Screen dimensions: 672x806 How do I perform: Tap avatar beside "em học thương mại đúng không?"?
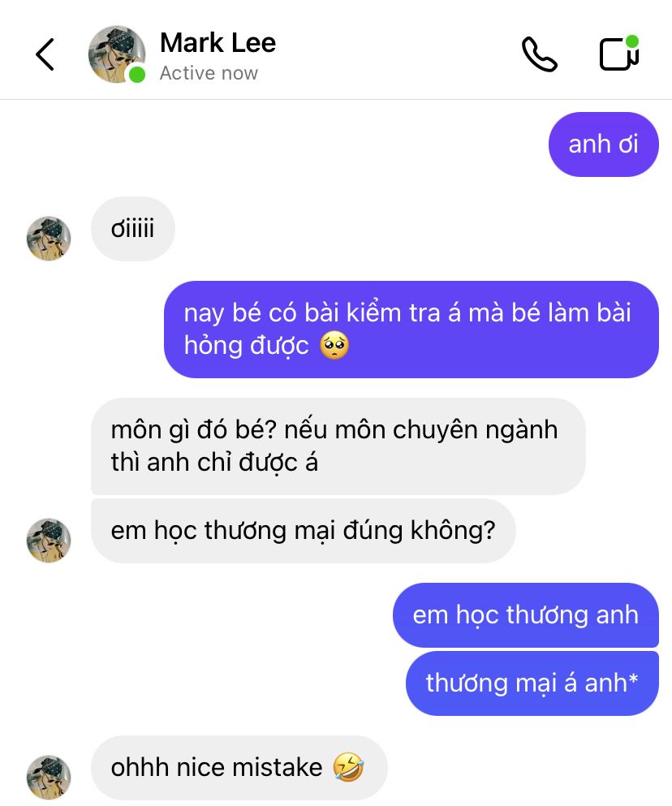click(x=49, y=541)
